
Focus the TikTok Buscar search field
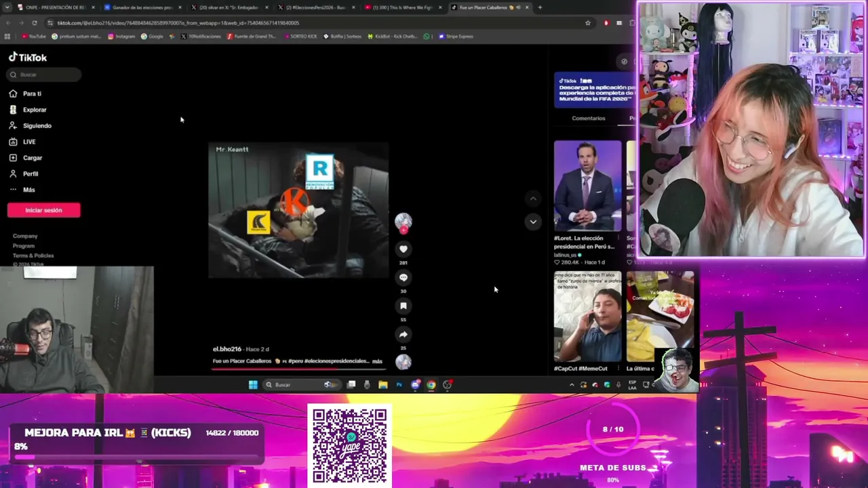point(44,75)
